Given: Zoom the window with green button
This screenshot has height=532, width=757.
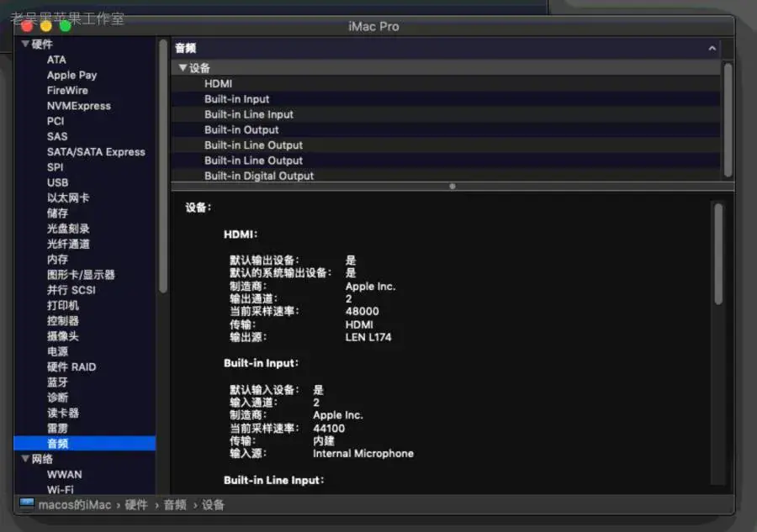Looking at the screenshot, I should (65, 27).
